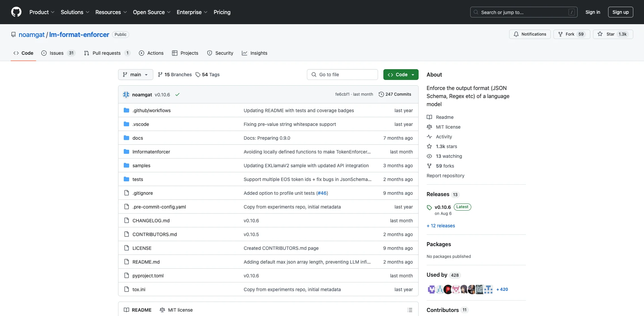The image size is (644, 316).
Task: Open the noamgat owner profile link
Action: tap(32, 35)
